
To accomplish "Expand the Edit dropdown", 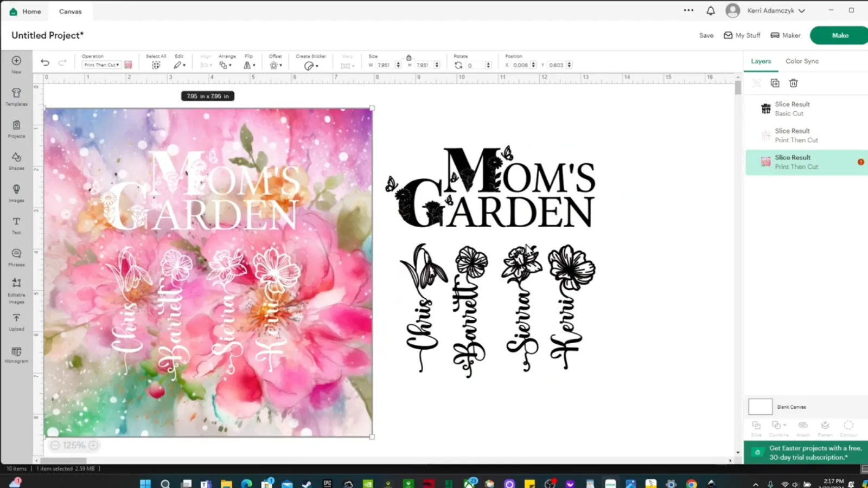I will 180,65.
